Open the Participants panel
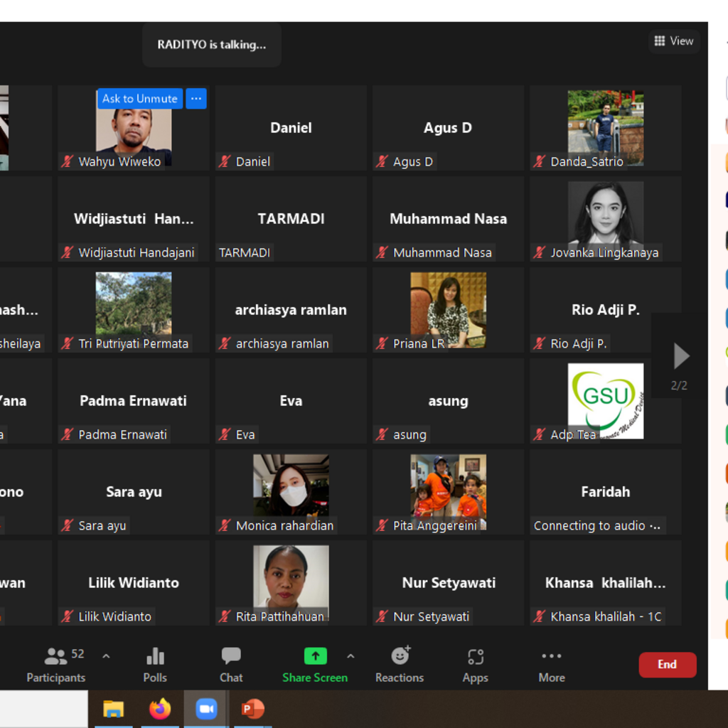Viewport: 728px width, 728px height. pyautogui.click(x=55, y=664)
